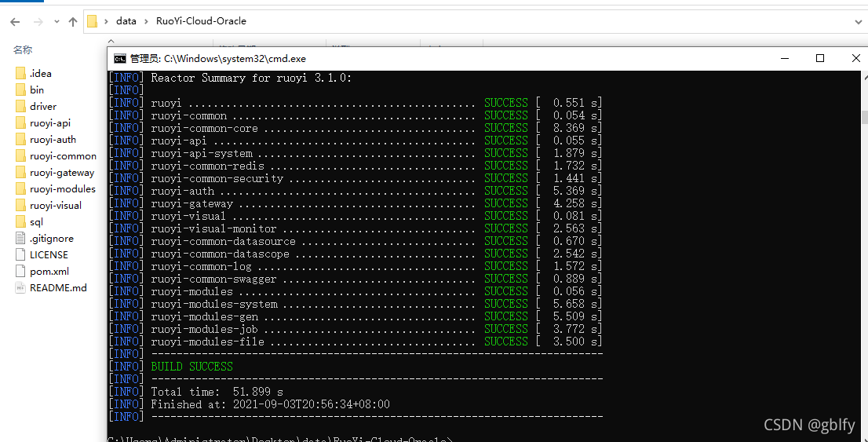Click the 'ruoyi-gateway' folder name
This screenshot has width=868, height=442.
62,172
